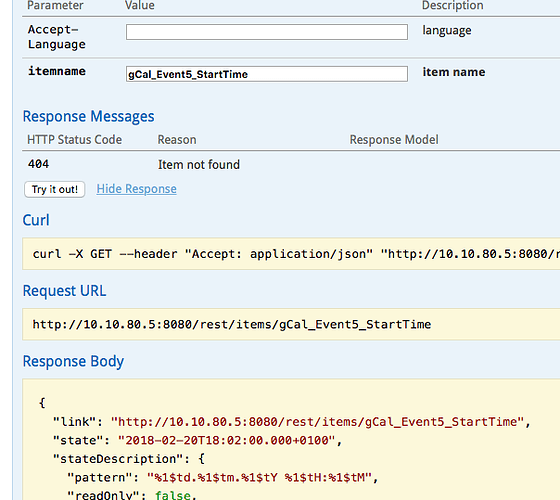Viewport: 560px width, 500px height.
Task: Click the Response Model column header
Action: click(394, 140)
